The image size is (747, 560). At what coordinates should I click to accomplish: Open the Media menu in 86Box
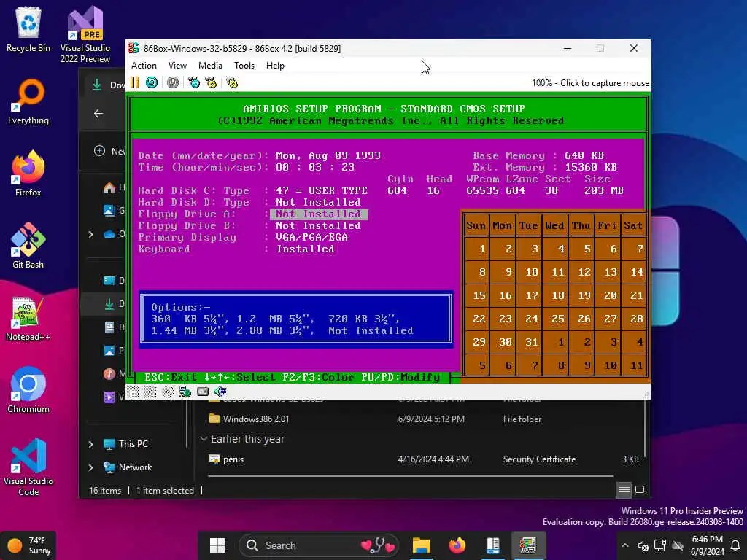click(210, 66)
